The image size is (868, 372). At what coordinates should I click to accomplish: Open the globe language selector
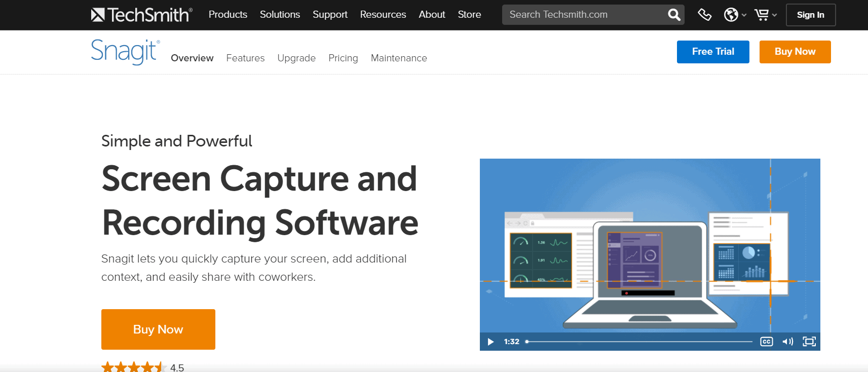734,15
